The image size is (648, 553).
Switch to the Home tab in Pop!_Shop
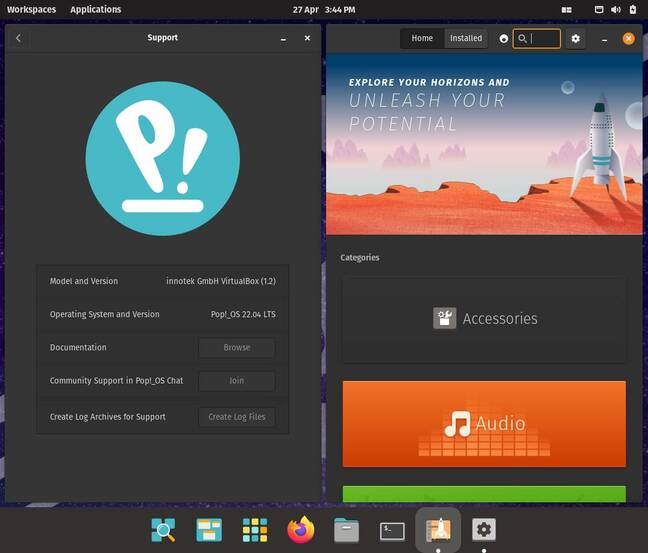(422, 38)
